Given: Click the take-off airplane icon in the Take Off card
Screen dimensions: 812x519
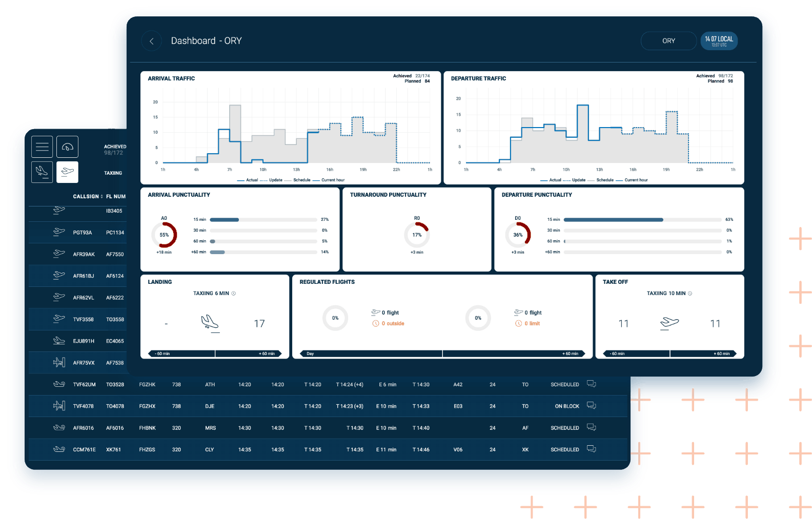Looking at the screenshot, I should [x=669, y=323].
